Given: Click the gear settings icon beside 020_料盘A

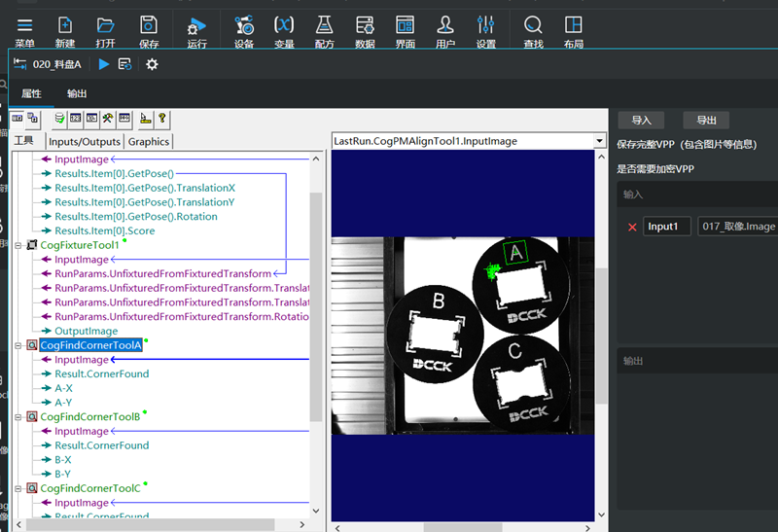Looking at the screenshot, I should [x=152, y=64].
